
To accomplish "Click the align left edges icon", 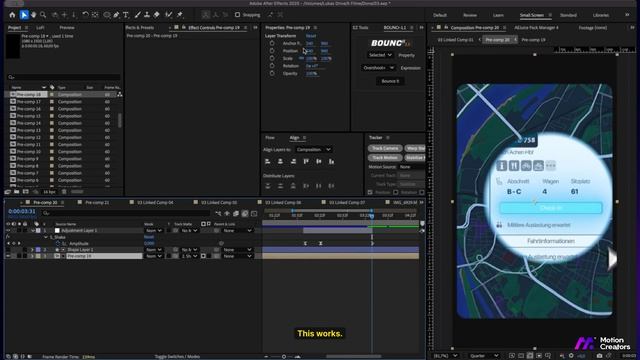I will coord(268,162).
